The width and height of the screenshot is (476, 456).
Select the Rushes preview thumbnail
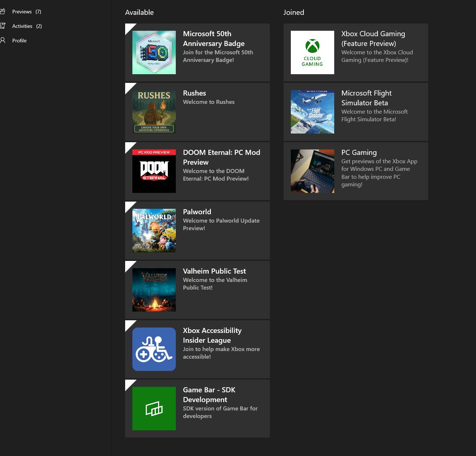tap(154, 112)
